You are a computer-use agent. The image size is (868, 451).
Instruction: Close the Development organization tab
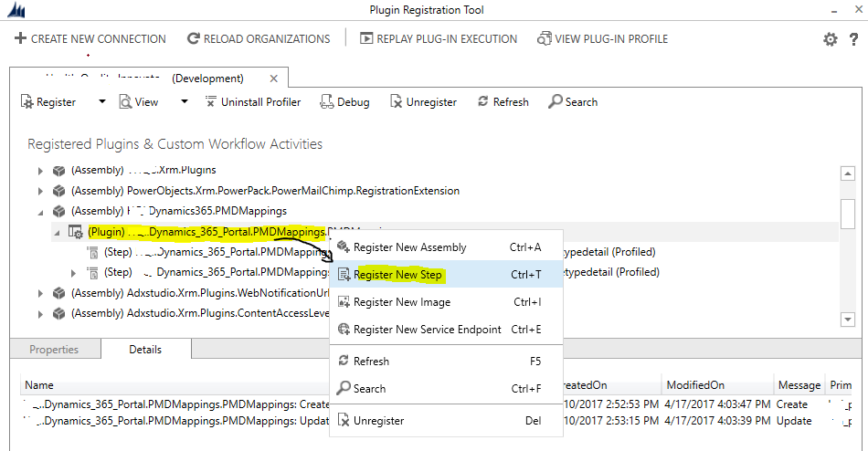tap(273, 79)
